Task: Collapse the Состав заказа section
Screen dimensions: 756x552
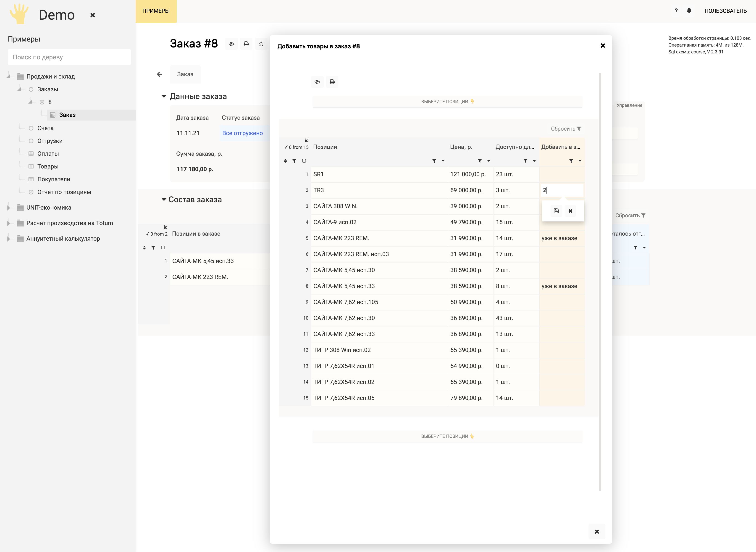Action: point(164,200)
